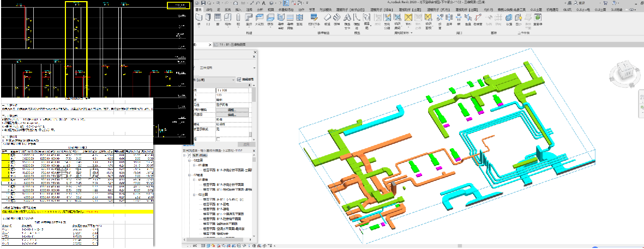Click the yellow highlighted row in the spreadsheet
This screenshot has width=644, height=249.
77,212
